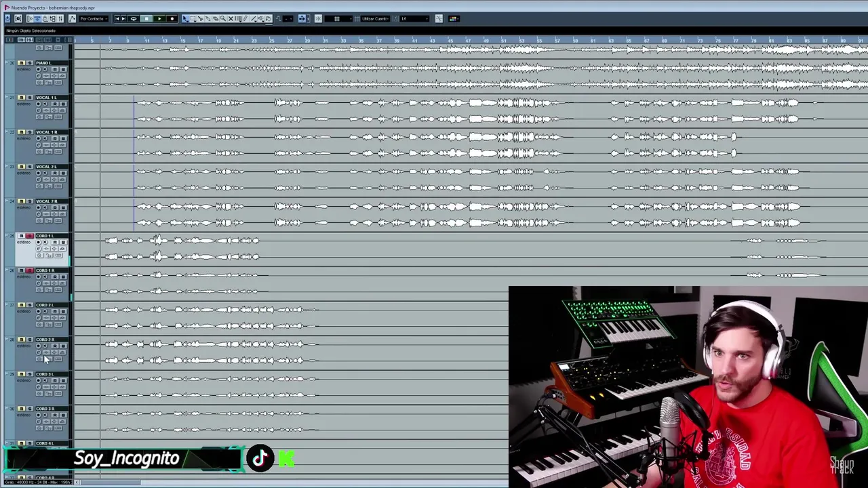The height and width of the screenshot is (488, 868).
Task: Select the Line tool
Action: point(254,19)
